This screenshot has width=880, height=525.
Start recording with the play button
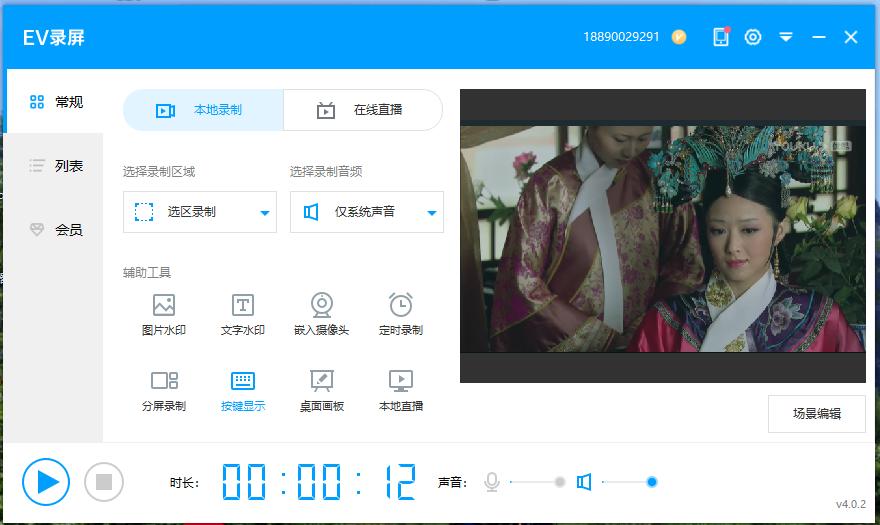click(46, 482)
